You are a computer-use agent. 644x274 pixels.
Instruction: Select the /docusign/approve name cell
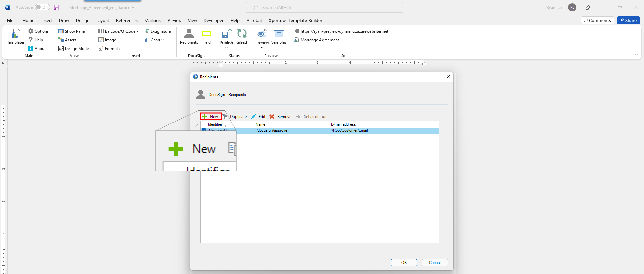(x=272, y=130)
